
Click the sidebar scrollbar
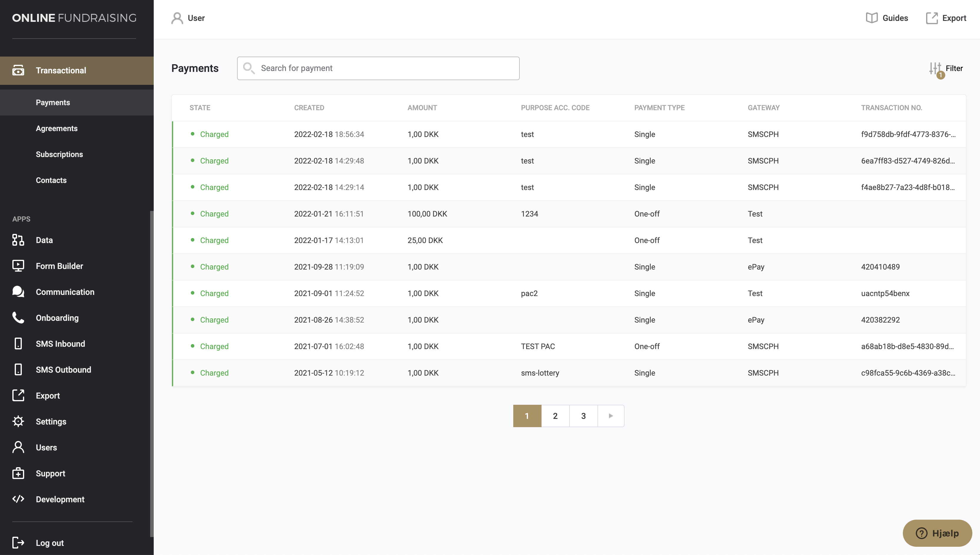pos(152,374)
